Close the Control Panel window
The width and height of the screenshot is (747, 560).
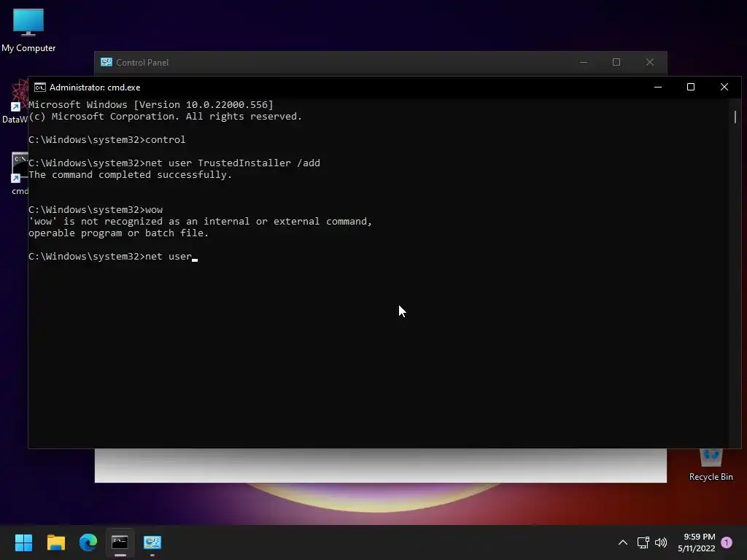point(650,63)
